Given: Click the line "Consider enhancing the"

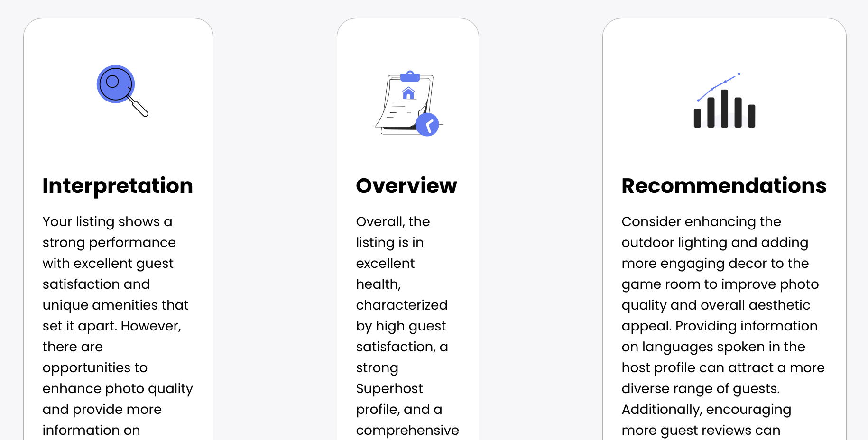Looking at the screenshot, I should coord(701,222).
